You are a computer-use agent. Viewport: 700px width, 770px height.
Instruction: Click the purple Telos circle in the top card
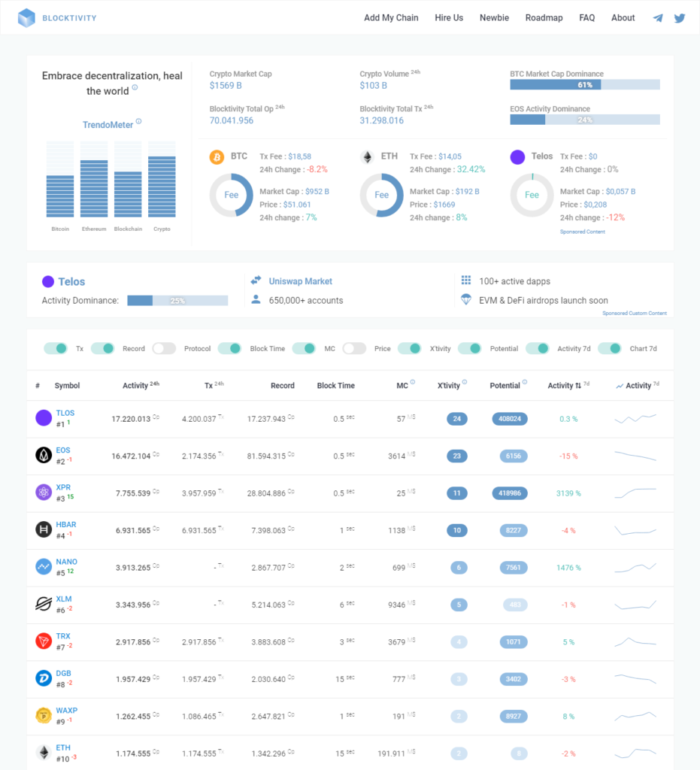point(517,157)
